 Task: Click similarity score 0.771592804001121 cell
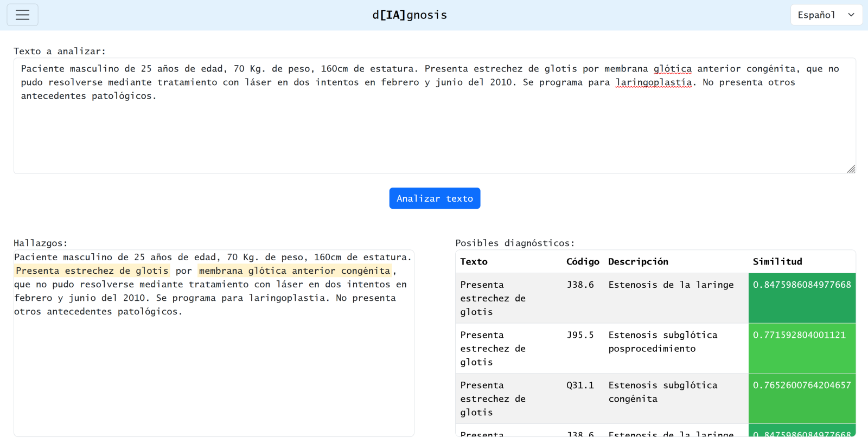(799, 336)
